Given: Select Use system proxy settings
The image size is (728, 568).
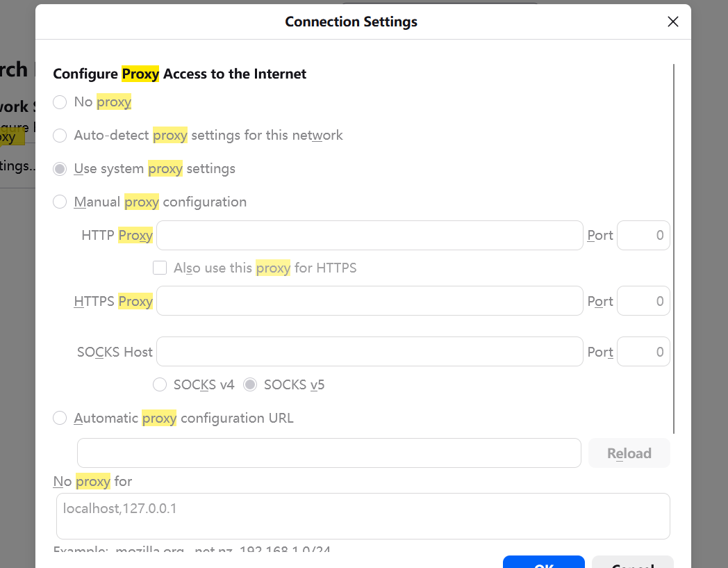Looking at the screenshot, I should (x=60, y=169).
